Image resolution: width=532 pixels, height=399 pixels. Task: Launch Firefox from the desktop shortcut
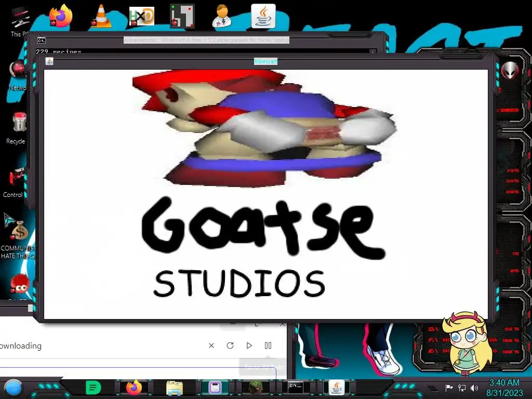61,16
